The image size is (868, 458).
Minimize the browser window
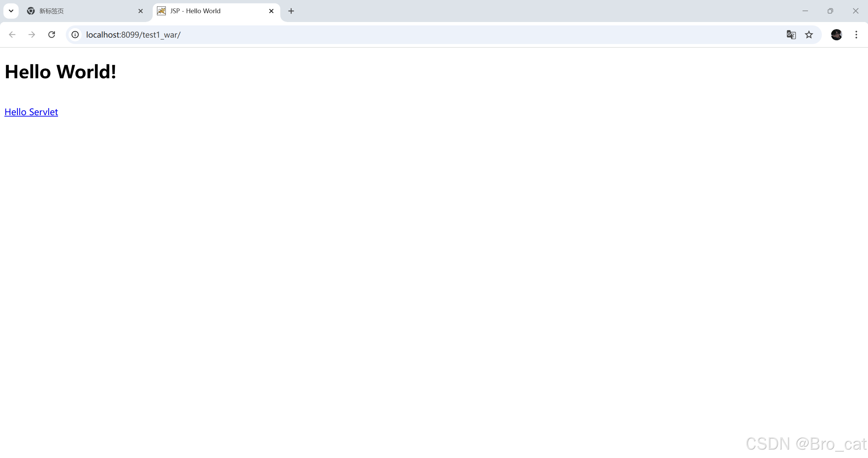805,11
